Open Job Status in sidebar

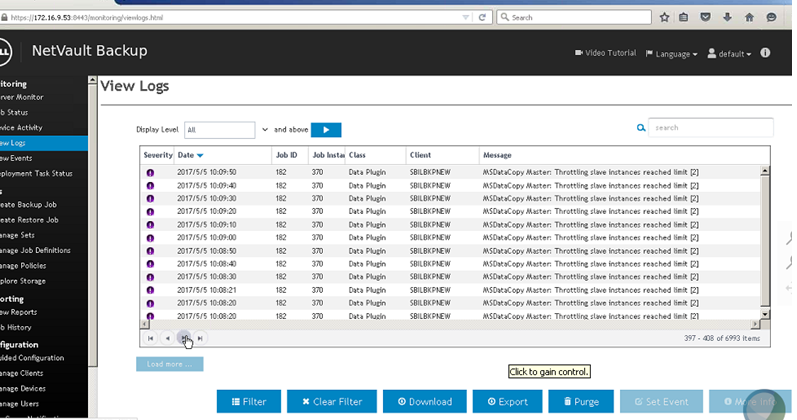(14, 112)
